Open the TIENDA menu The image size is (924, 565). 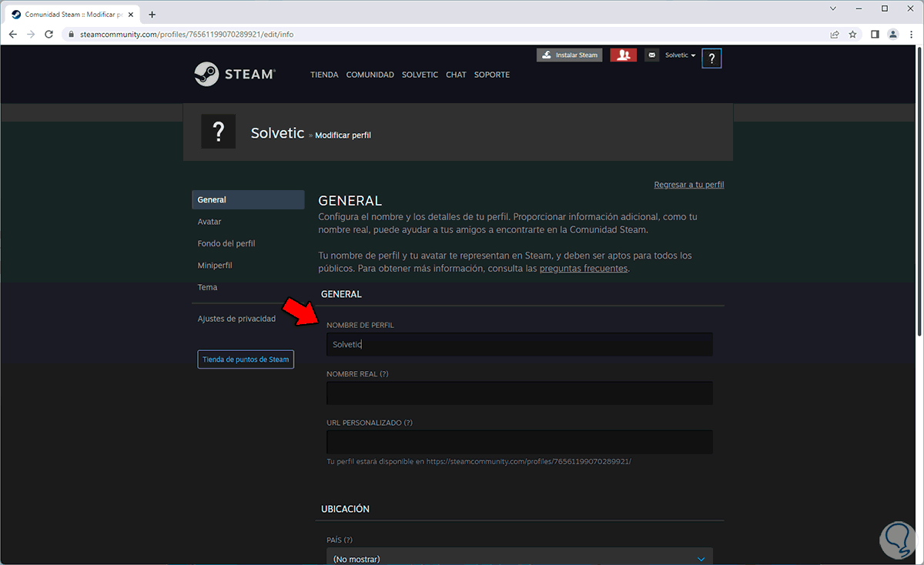pyautogui.click(x=324, y=75)
